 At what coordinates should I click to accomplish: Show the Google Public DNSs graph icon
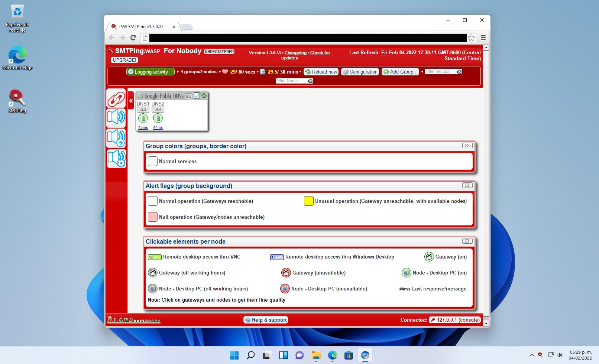coord(197,95)
